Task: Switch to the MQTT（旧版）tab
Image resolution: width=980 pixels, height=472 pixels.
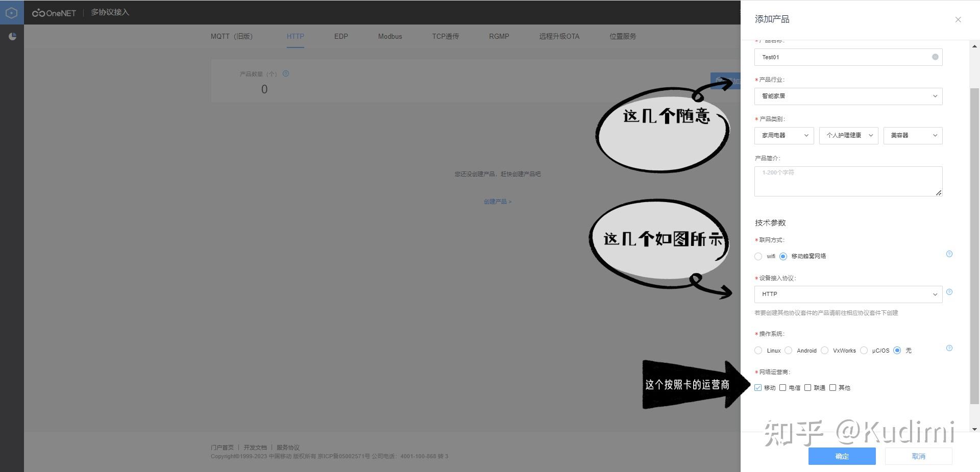Action: (x=231, y=36)
